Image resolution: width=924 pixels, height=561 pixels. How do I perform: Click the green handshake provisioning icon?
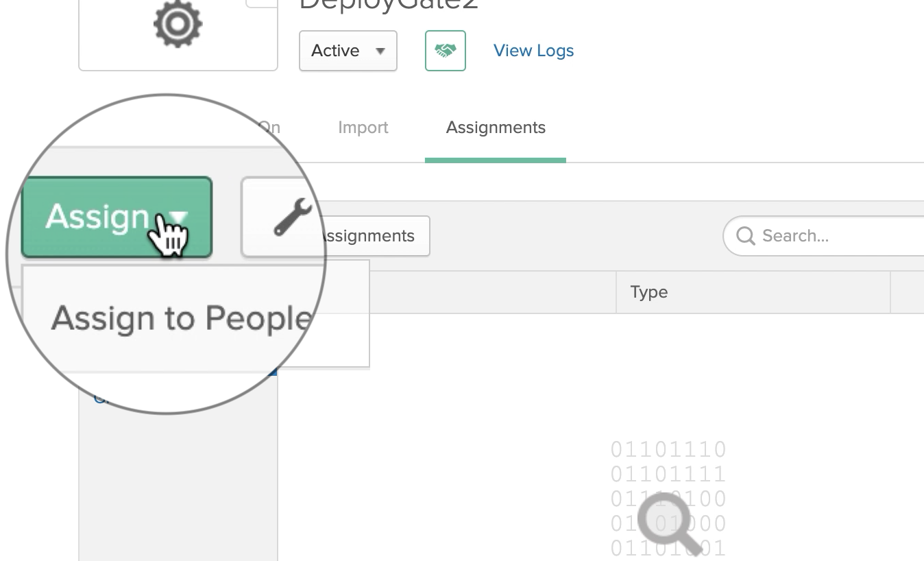(x=445, y=51)
